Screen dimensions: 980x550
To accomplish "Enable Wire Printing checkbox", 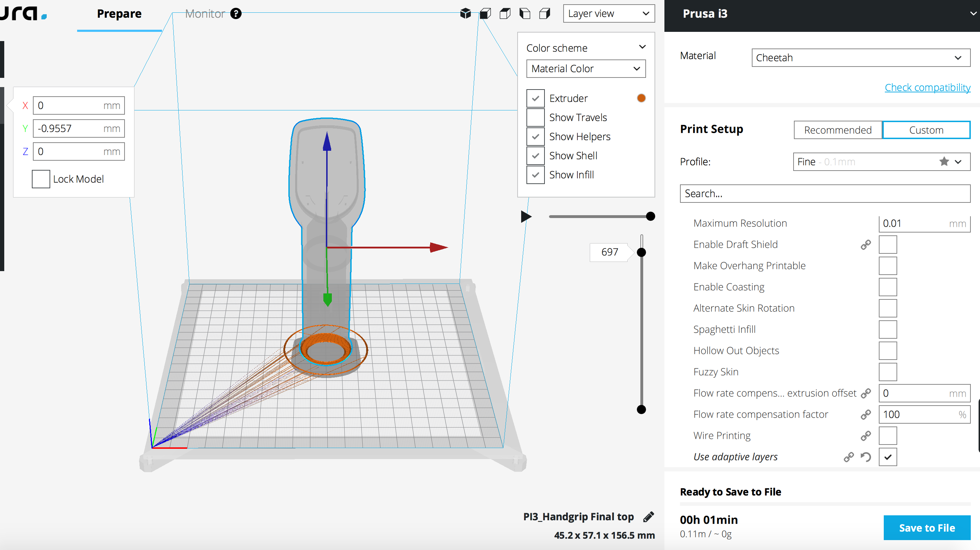I will (x=888, y=436).
